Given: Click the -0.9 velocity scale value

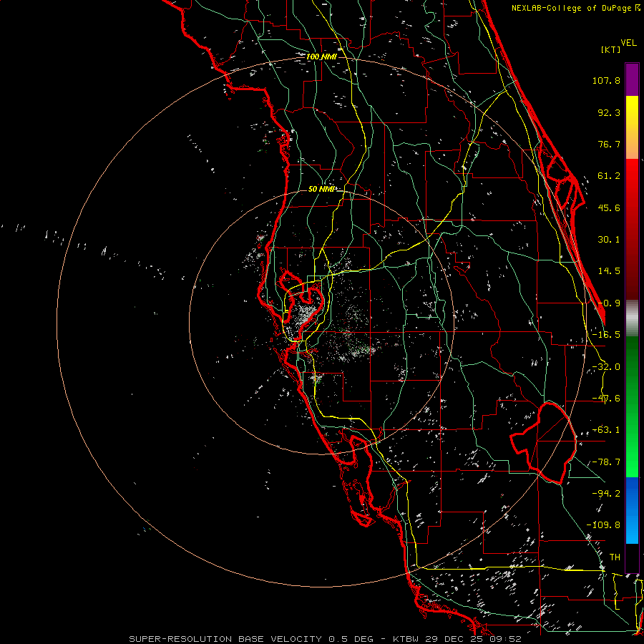Looking at the screenshot, I should click(x=609, y=303).
